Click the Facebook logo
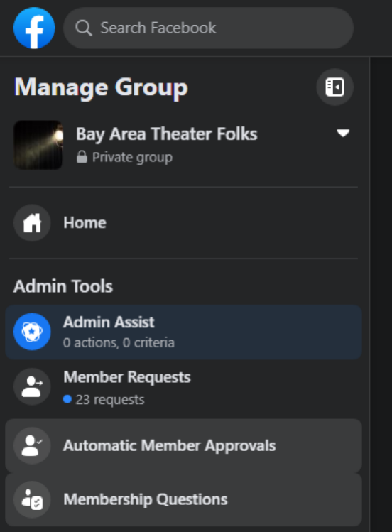The height and width of the screenshot is (532, 392). pyautogui.click(x=34, y=28)
